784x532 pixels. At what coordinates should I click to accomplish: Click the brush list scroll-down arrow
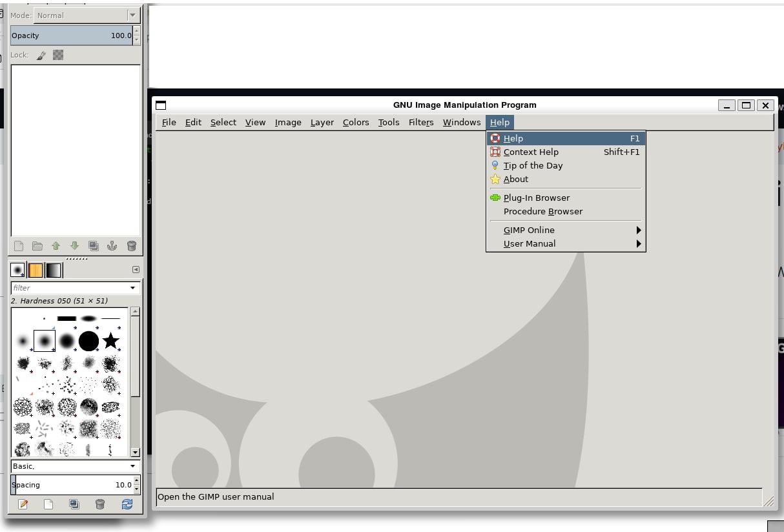point(135,452)
